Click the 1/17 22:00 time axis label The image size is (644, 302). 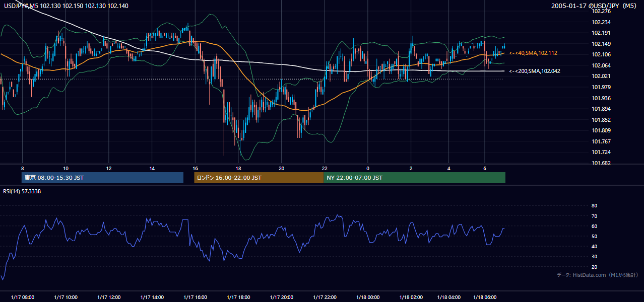[x=325, y=297]
